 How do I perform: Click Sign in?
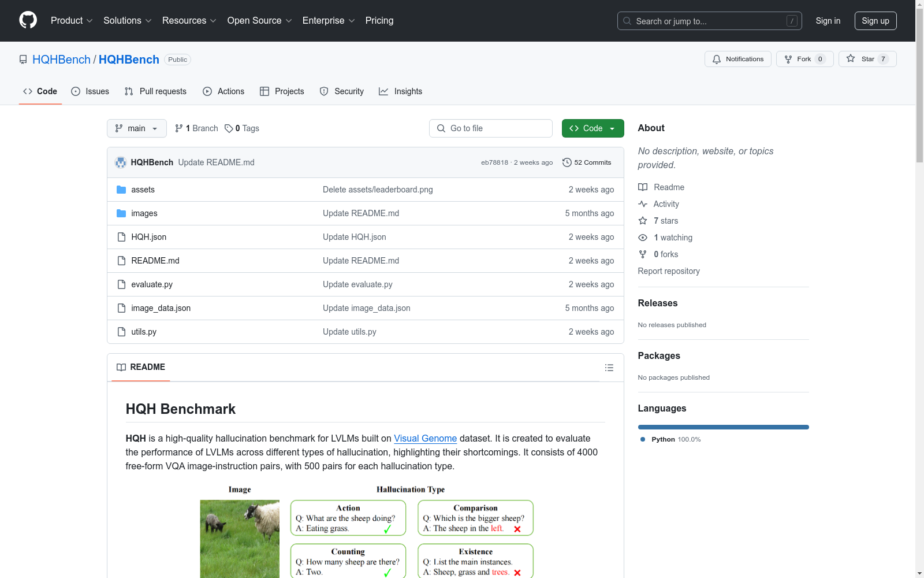(x=828, y=21)
